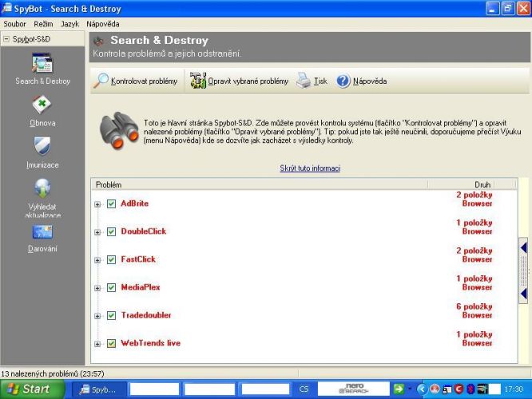Click the Nero Search input field
Screen dimensions: 532x399
point(354,389)
